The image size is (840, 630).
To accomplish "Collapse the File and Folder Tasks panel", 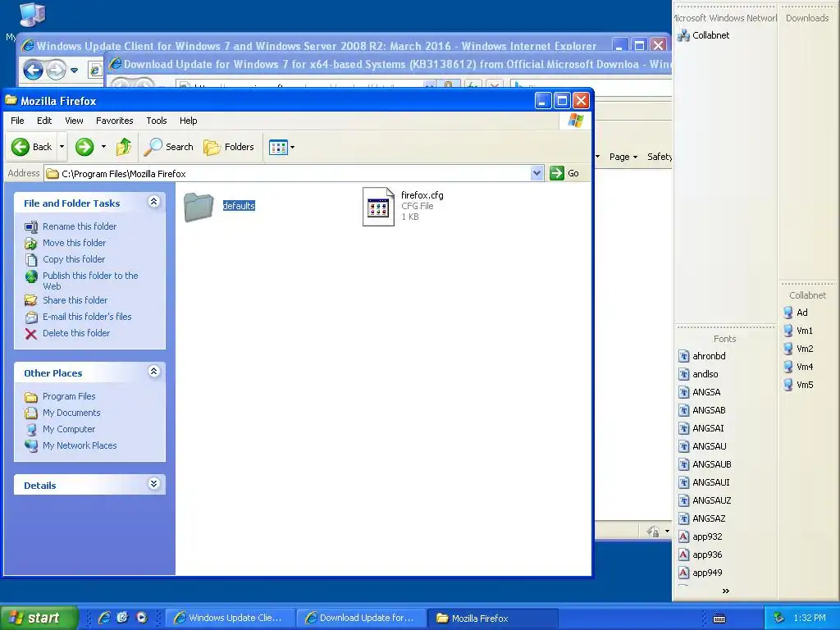I will click(153, 202).
